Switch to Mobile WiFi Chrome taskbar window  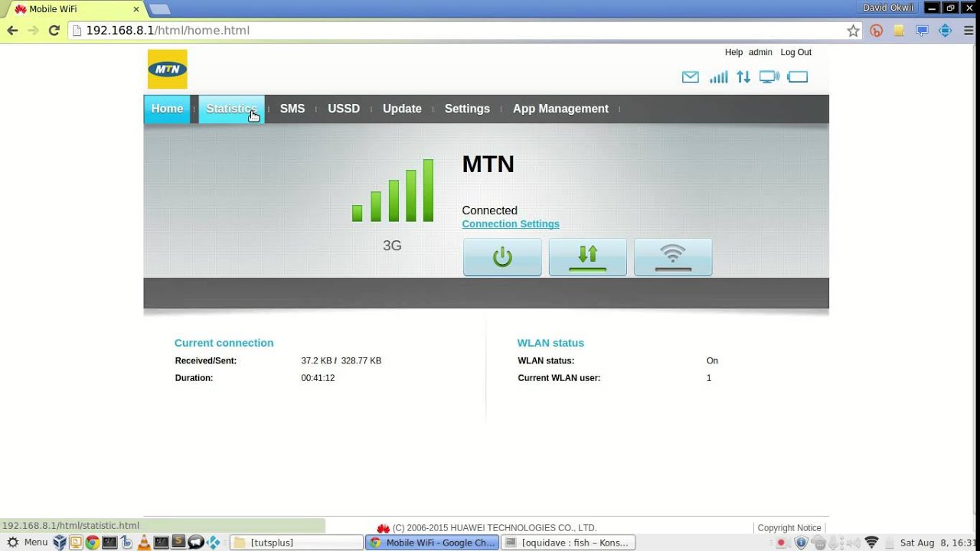coord(433,543)
